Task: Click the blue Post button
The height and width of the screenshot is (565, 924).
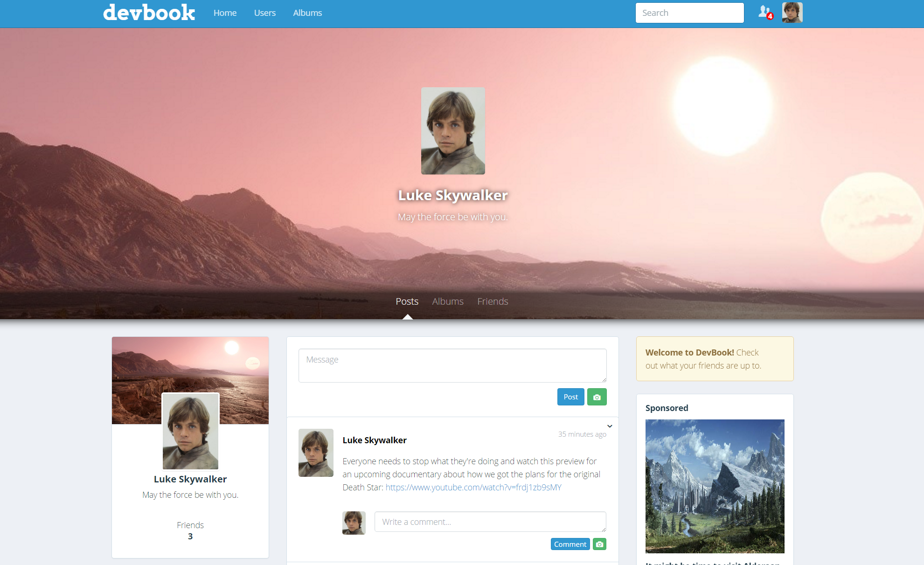Action: (x=570, y=397)
